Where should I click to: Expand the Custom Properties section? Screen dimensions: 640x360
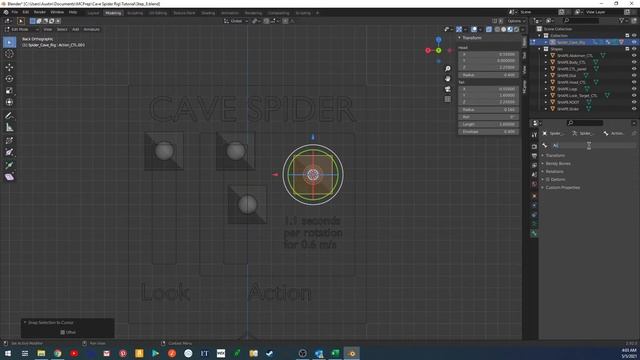tap(562, 188)
